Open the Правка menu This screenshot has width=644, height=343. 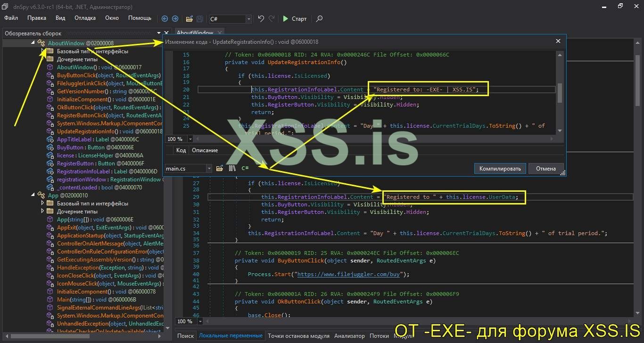(x=37, y=18)
